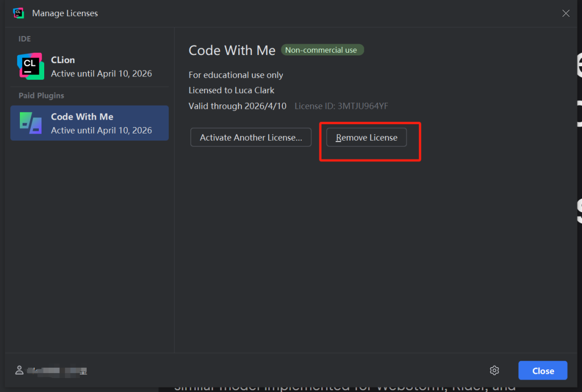
Task: Click the Non-commercial use badge
Action: (x=322, y=50)
